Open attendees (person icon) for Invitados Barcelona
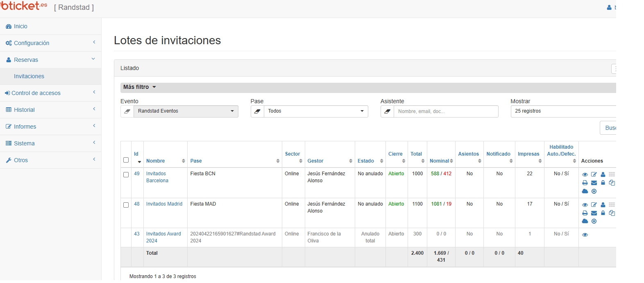The image size is (644, 283). click(603, 174)
